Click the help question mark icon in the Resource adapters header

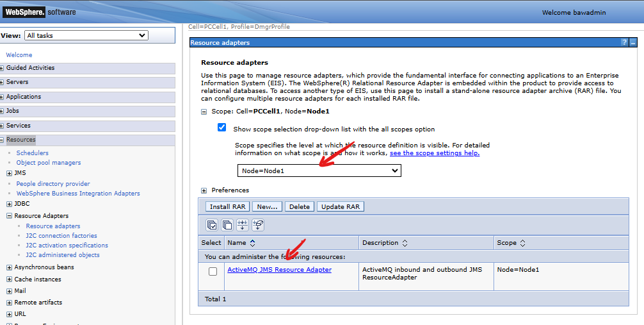tap(624, 42)
